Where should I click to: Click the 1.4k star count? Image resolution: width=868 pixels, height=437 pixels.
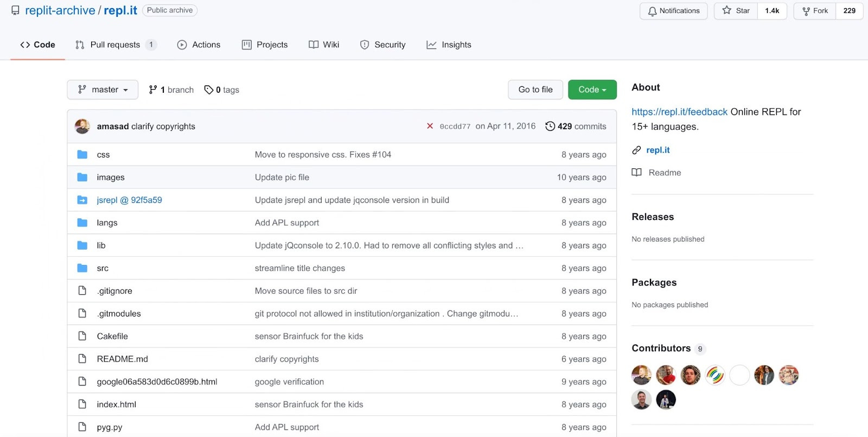pos(772,11)
